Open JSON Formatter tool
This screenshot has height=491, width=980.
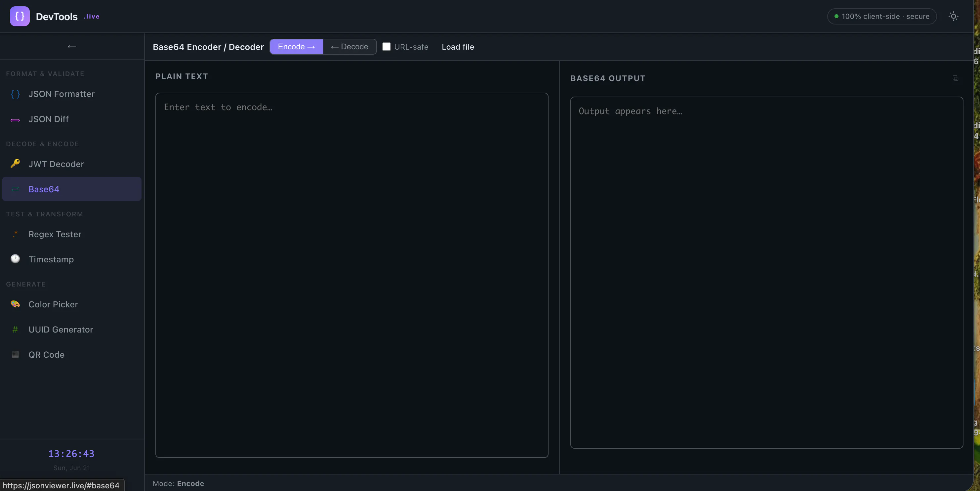[71, 94]
